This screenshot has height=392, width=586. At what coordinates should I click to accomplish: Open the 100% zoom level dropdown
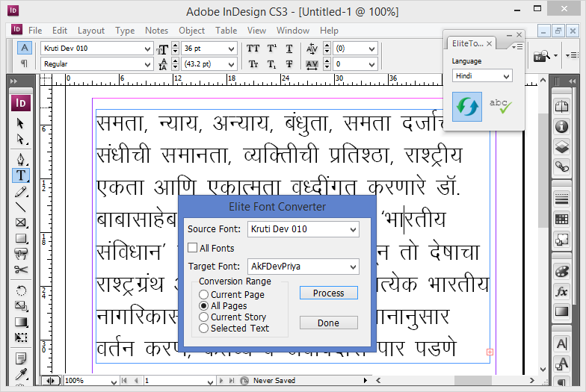point(114,382)
